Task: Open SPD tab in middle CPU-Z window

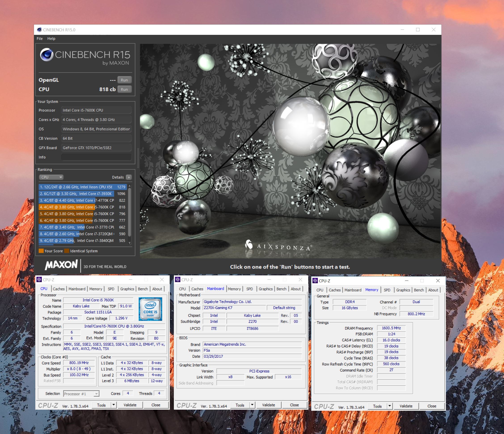Action: pyautogui.click(x=250, y=289)
